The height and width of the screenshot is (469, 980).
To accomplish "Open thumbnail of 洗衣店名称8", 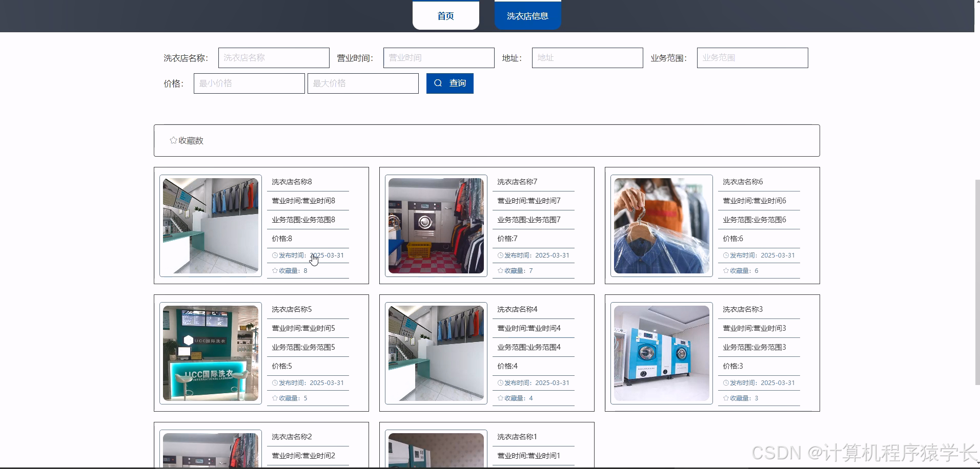I will pos(211,226).
